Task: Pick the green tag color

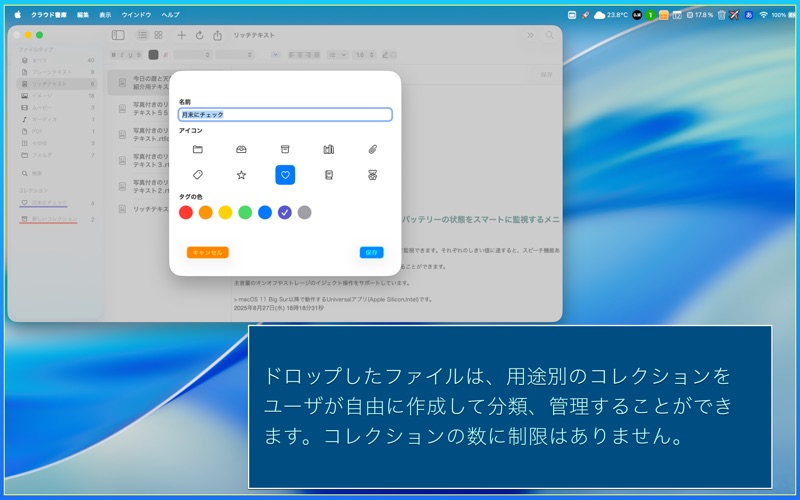Action: pos(245,212)
